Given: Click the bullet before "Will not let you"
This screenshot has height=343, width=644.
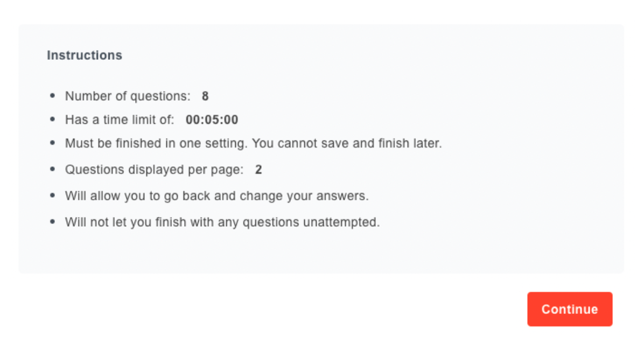Looking at the screenshot, I should [x=52, y=222].
